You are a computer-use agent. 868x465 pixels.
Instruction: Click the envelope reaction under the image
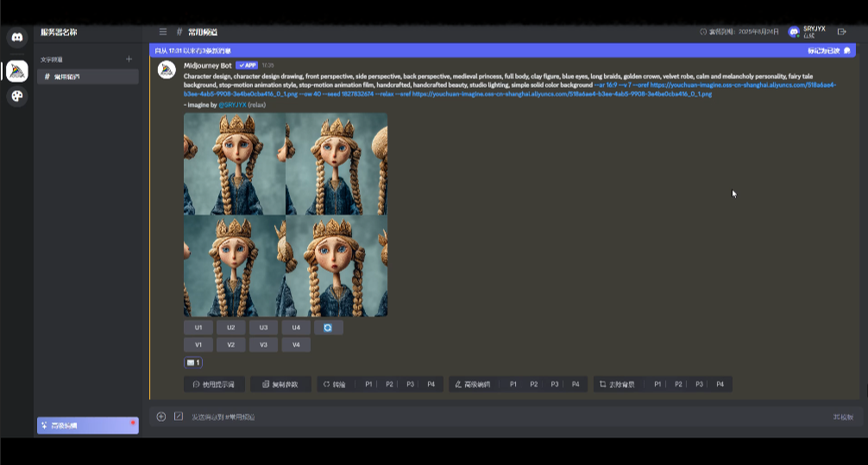[192, 363]
